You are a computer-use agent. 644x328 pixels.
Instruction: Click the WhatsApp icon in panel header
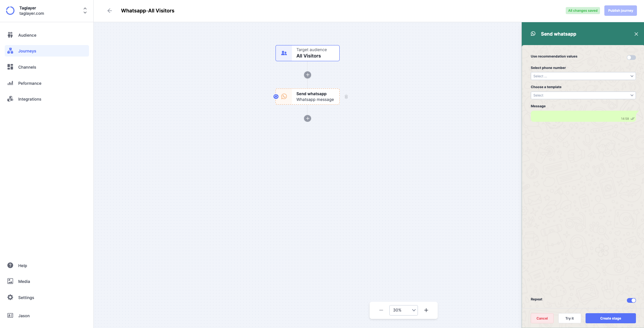(x=533, y=34)
